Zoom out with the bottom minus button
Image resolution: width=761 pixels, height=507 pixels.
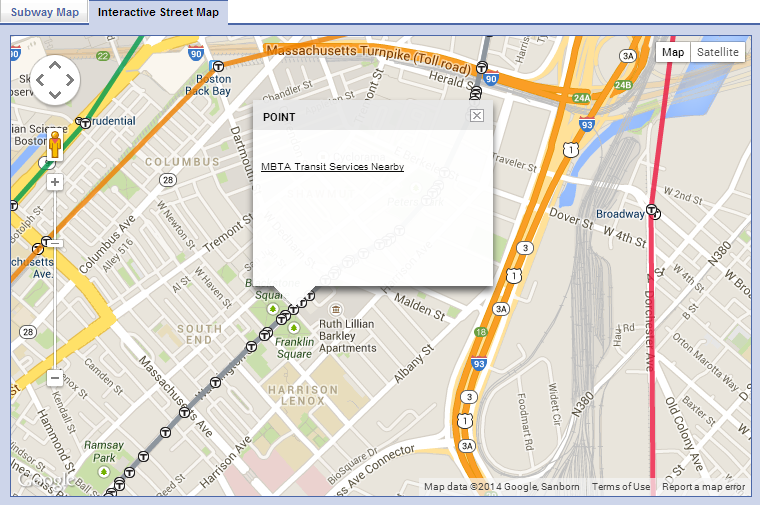point(55,378)
